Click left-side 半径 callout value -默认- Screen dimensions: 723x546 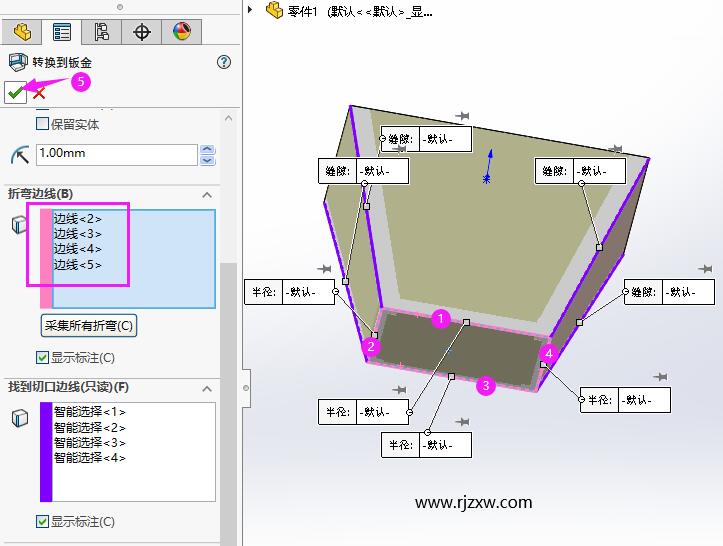pyautogui.click(x=308, y=292)
